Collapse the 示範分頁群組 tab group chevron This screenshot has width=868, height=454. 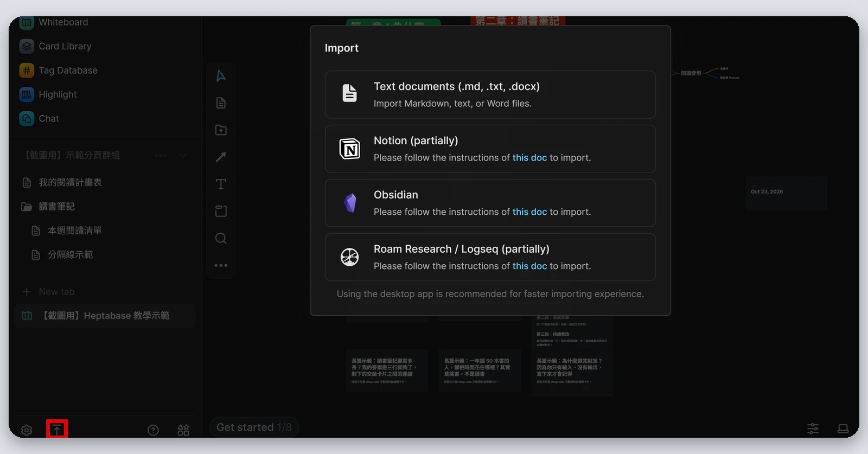(x=183, y=156)
